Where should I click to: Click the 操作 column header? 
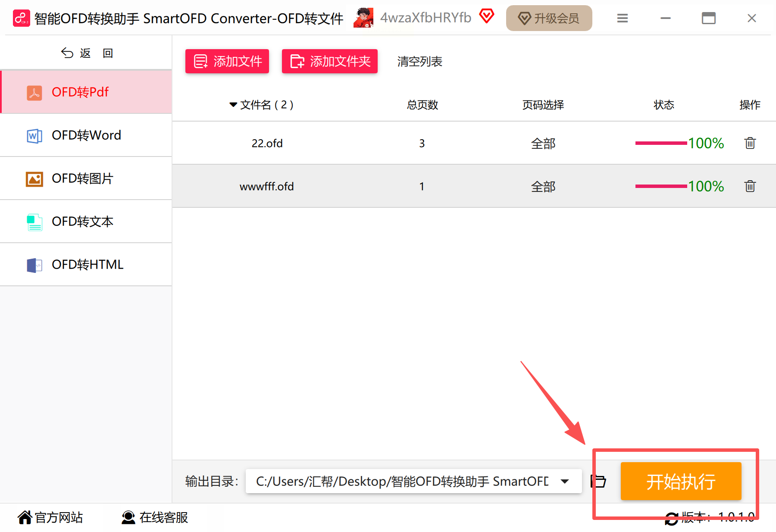(750, 105)
